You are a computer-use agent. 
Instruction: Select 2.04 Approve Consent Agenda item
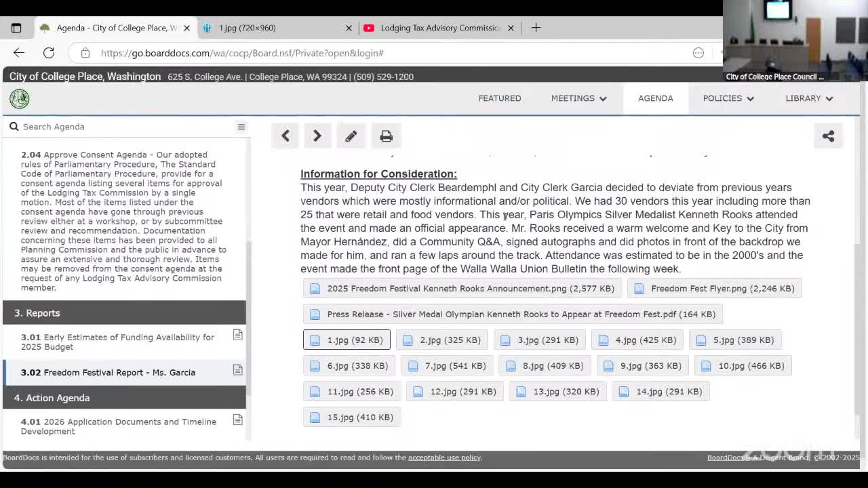click(124, 221)
